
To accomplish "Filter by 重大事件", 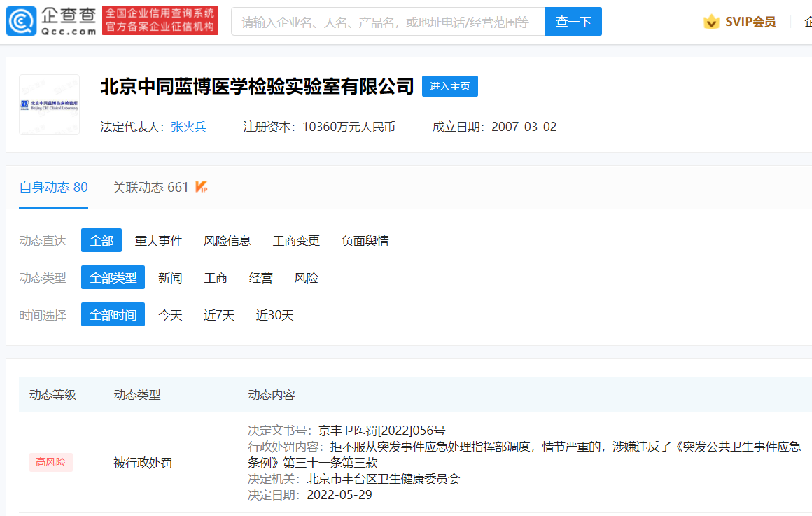I will tap(158, 241).
